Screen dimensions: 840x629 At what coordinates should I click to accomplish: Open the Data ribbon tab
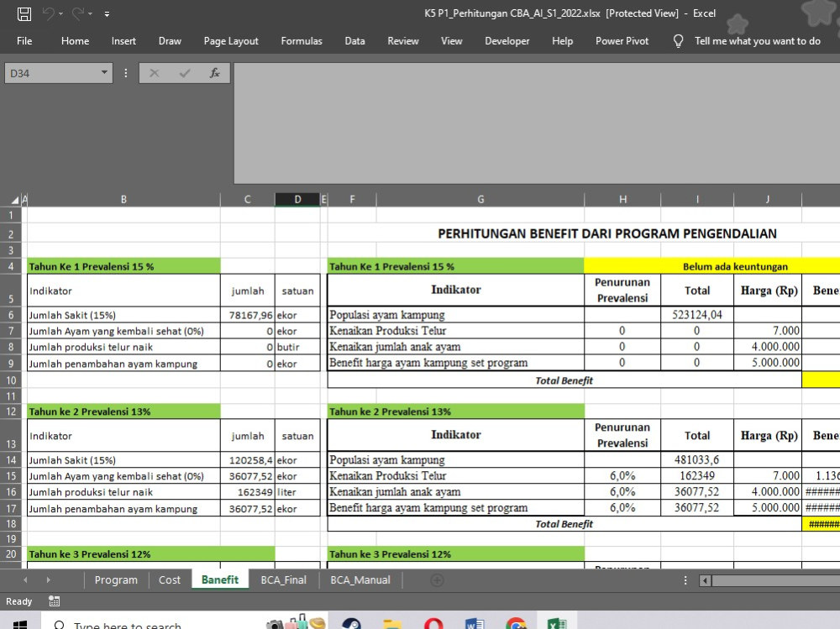354,40
